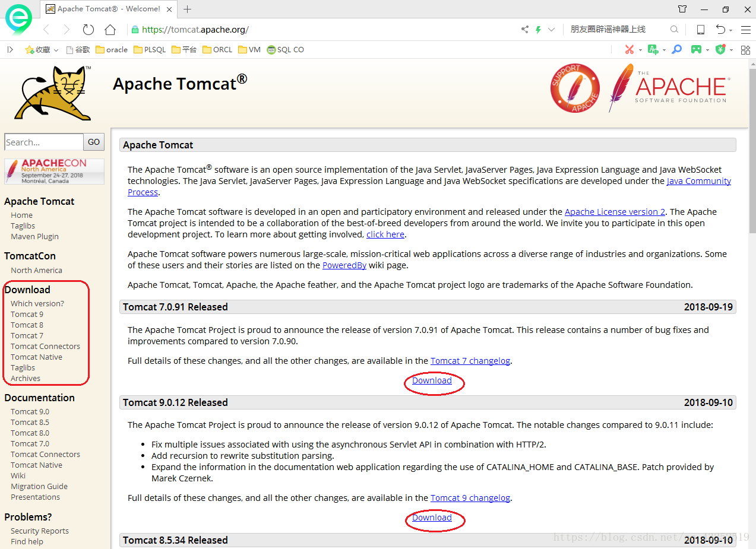Click the blue magnifier extension icon
Screen dimensions: 756x549
[676, 50]
